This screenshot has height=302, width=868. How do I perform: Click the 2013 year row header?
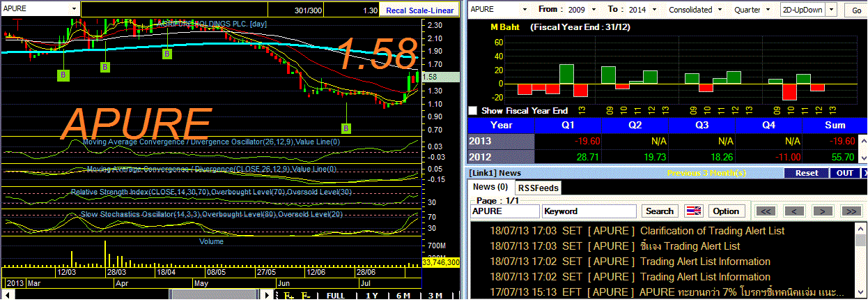tap(500, 141)
